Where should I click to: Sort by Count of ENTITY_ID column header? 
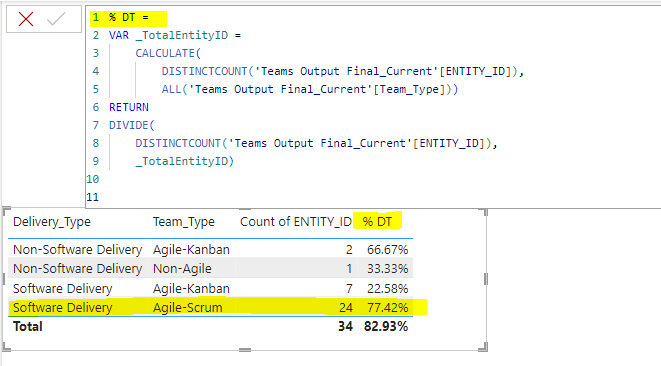click(296, 222)
